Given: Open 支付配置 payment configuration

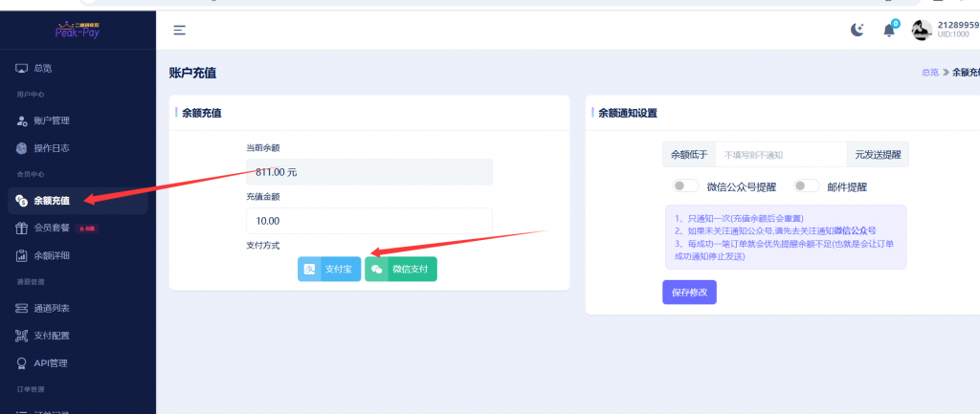Looking at the screenshot, I should 52,336.
